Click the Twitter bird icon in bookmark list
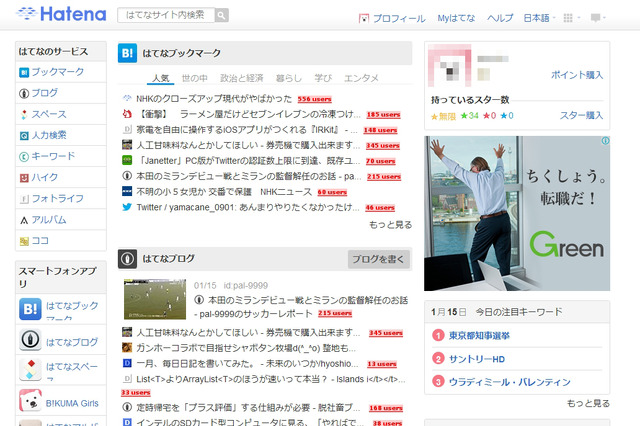The image size is (640, 426). tap(127, 207)
